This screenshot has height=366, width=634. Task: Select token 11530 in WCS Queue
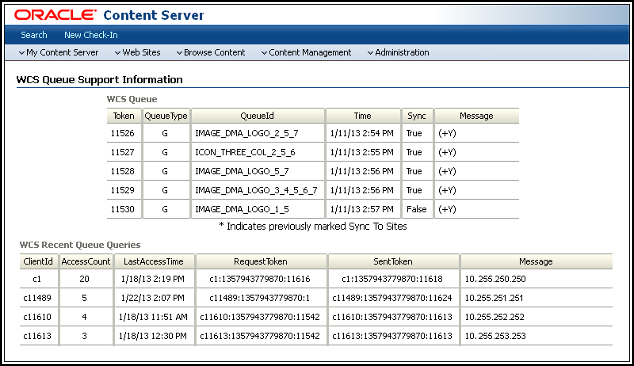123,209
